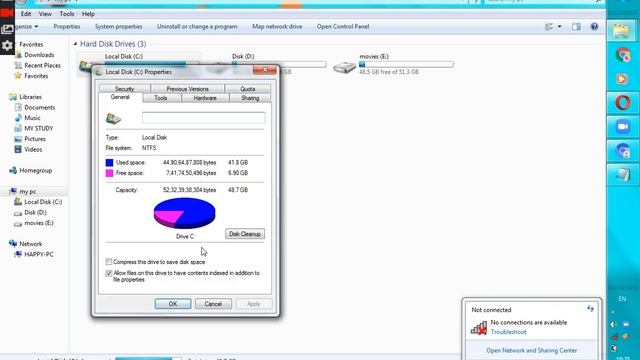Click Map network drive

coord(277,27)
